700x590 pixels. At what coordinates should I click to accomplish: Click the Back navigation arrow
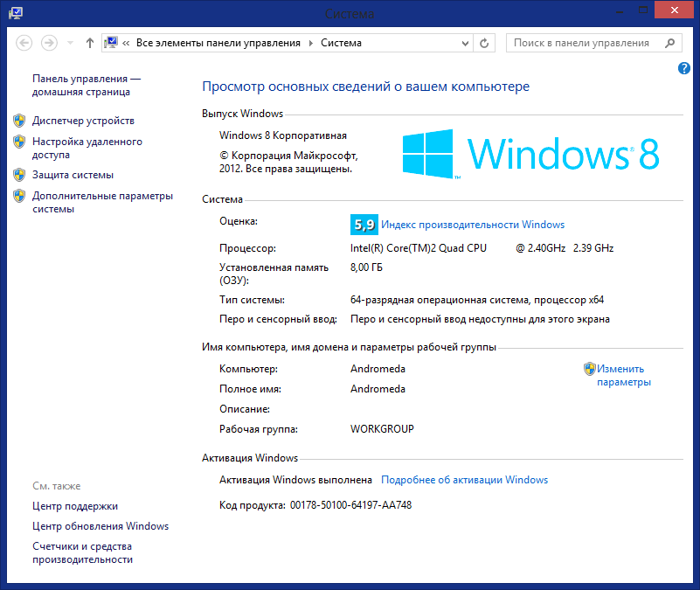[x=24, y=43]
